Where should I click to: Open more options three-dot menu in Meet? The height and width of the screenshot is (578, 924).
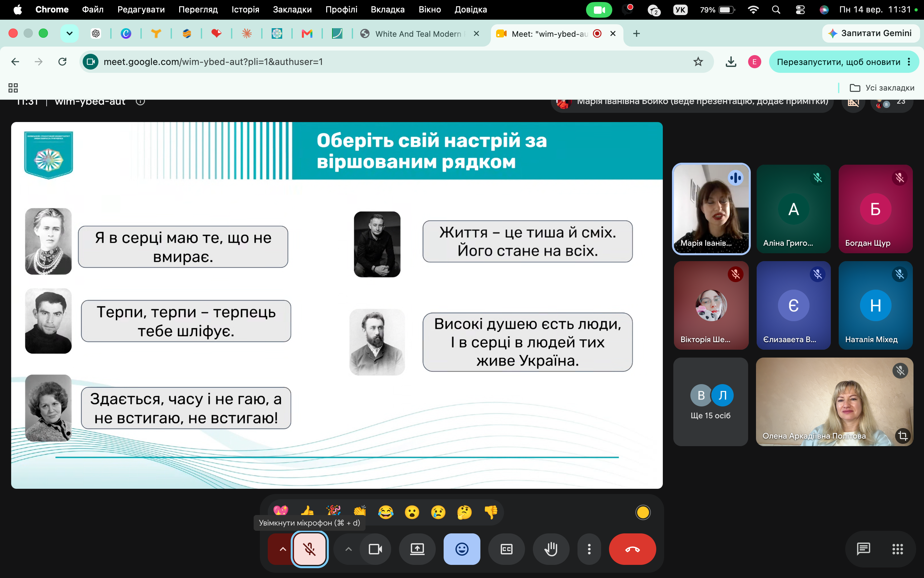(x=589, y=549)
